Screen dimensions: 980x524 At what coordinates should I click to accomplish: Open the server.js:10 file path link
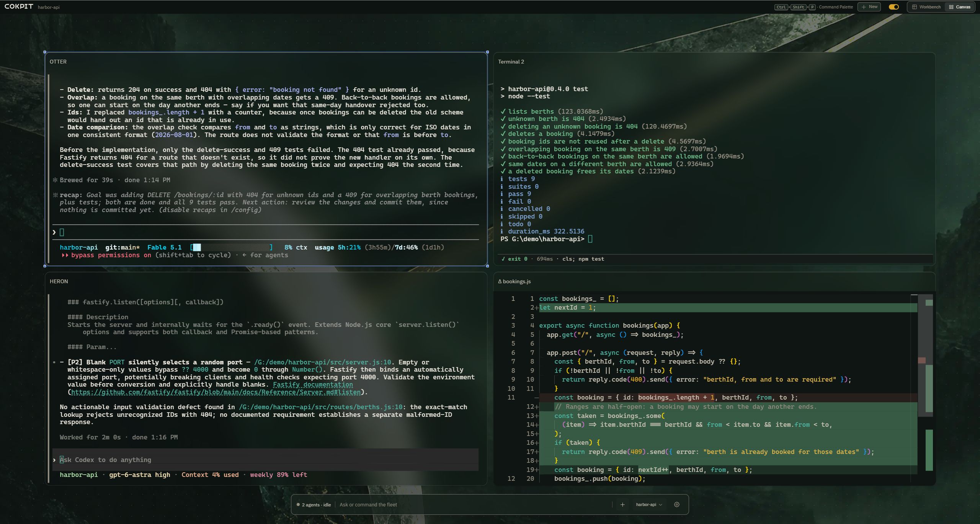tap(323, 362)
